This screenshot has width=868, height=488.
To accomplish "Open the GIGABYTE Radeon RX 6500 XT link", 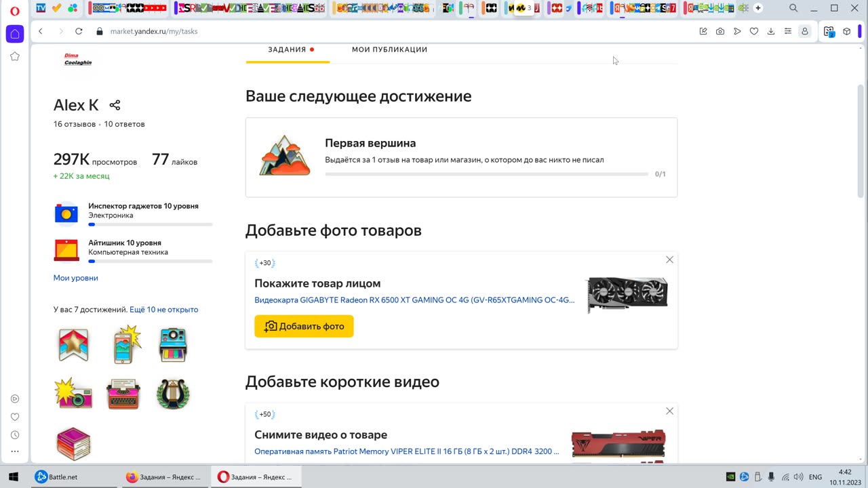I will coord(414,300).
